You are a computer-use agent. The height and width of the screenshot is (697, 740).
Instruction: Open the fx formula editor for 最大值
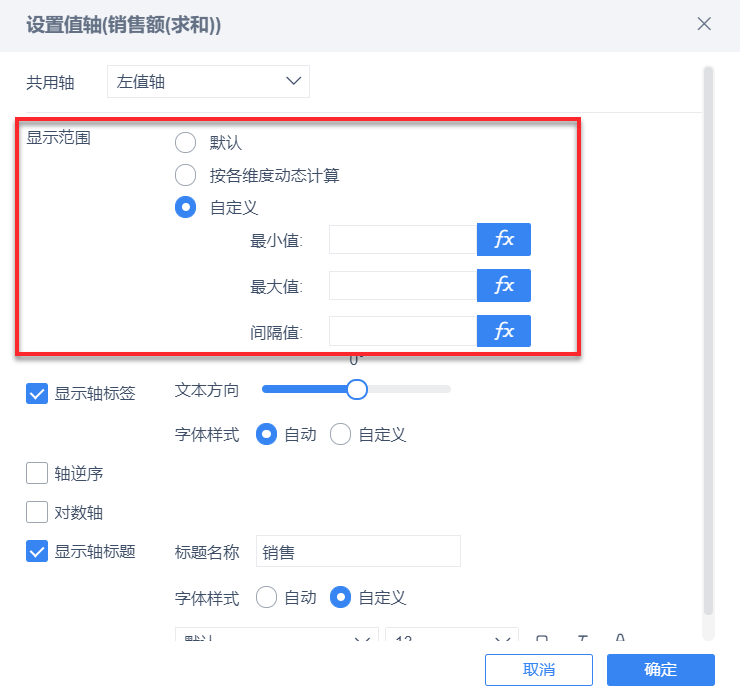[x=503, y=286]
